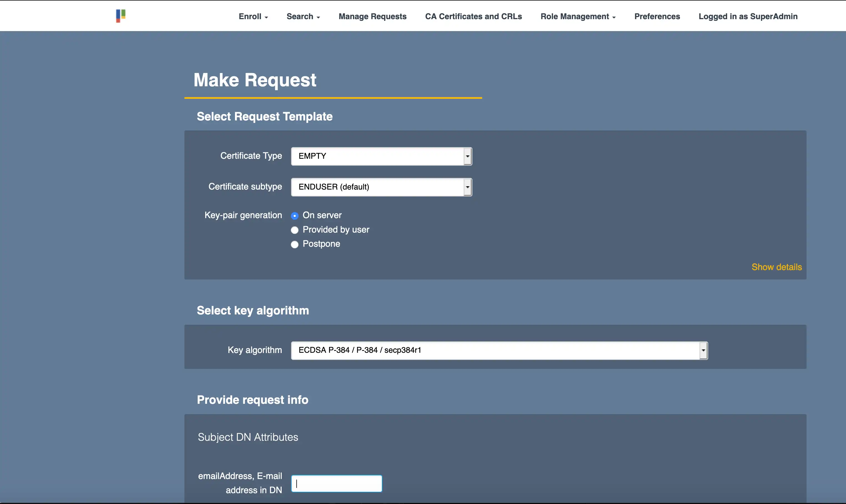This screenshot has height=504, width=846.
Task: Open the Key algorithm dropdown
Action: (x=495, y=350)
